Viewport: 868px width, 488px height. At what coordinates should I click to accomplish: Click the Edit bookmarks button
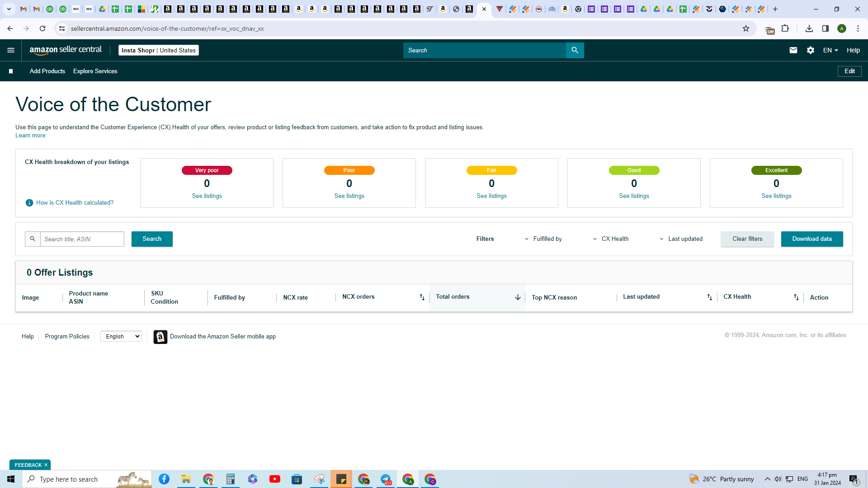849,71
